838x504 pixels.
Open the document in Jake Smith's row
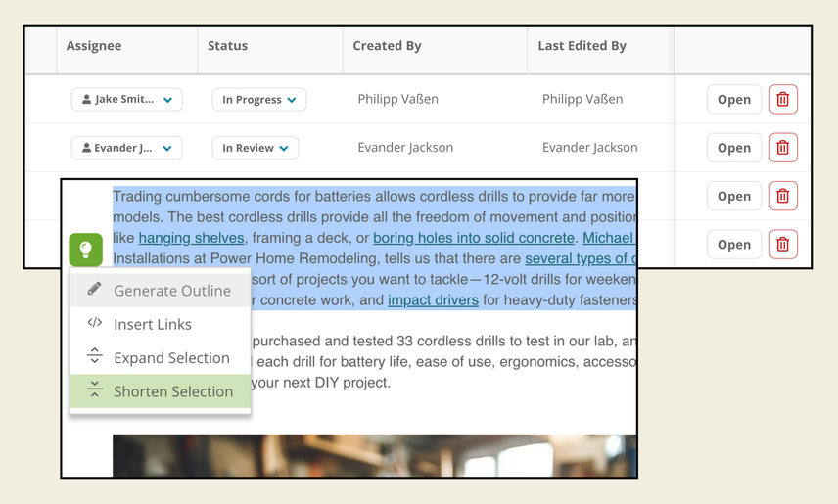[x=734, y=100]
